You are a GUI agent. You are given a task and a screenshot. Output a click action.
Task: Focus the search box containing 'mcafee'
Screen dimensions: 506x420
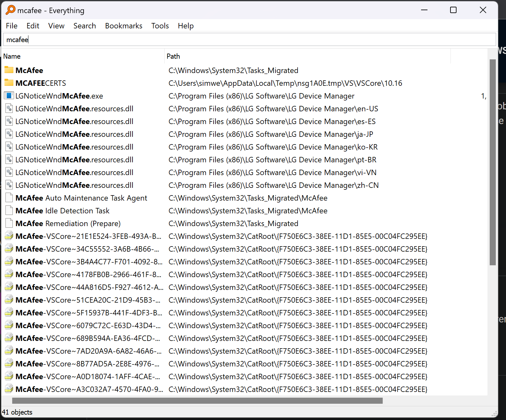pos(249,40)
